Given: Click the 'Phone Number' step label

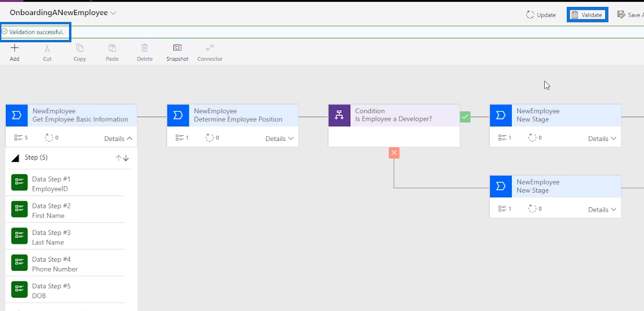Looking at the screenshot, I should [55, 269].
